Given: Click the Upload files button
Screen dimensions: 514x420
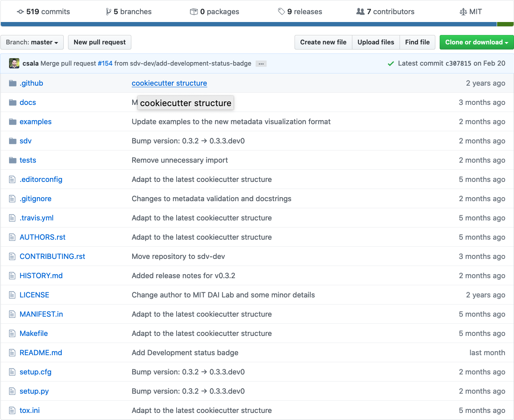Looking at the screenshot, I should pyautogui.click(x=376, y=42).
